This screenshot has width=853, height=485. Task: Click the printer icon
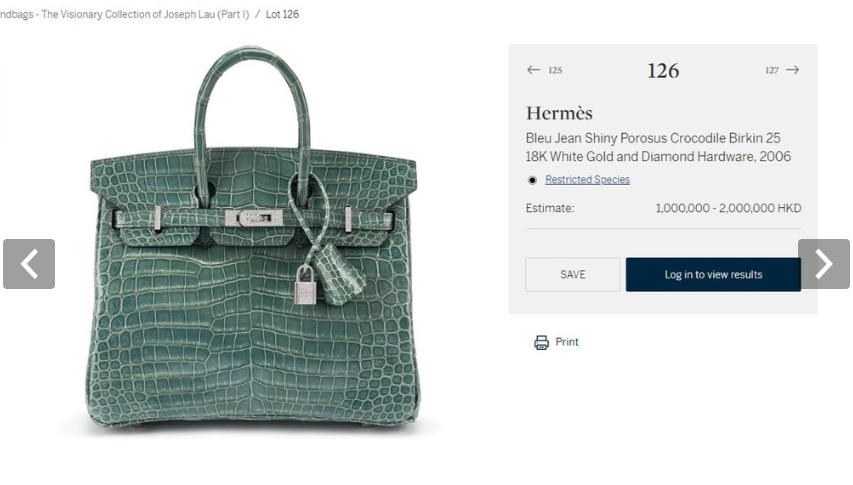coord(541,342)
